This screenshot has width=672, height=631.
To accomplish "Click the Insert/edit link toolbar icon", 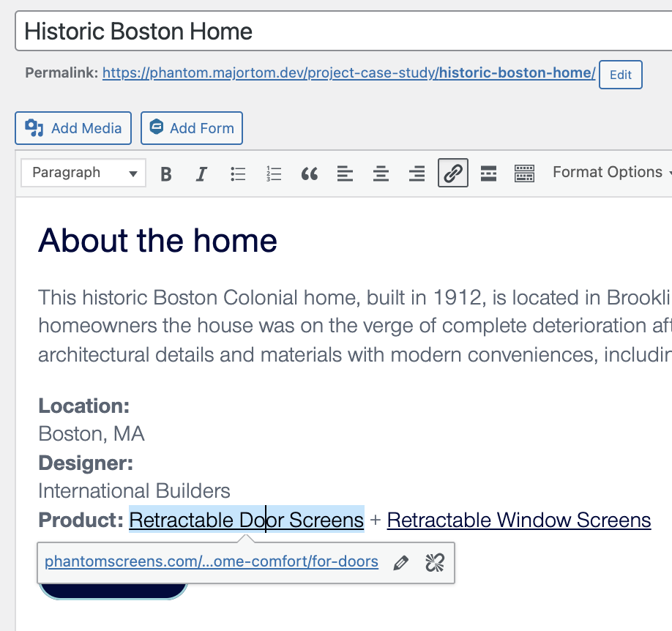I will click(x=453, y=173).
